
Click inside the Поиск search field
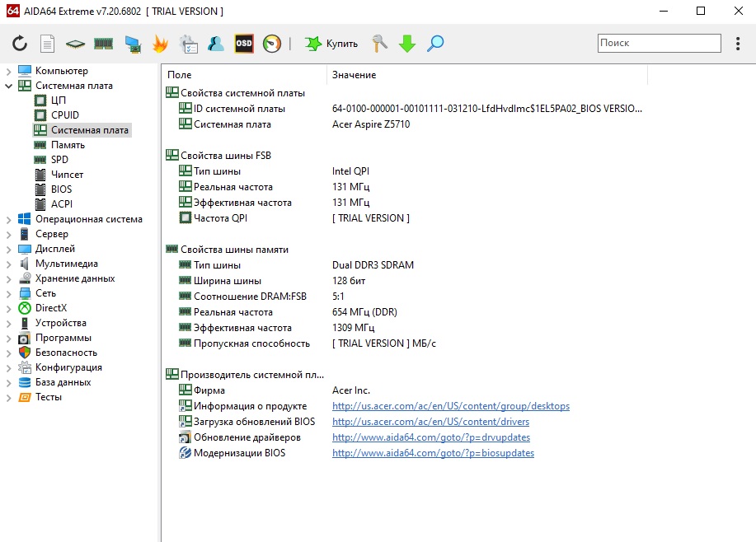point(659,43)
